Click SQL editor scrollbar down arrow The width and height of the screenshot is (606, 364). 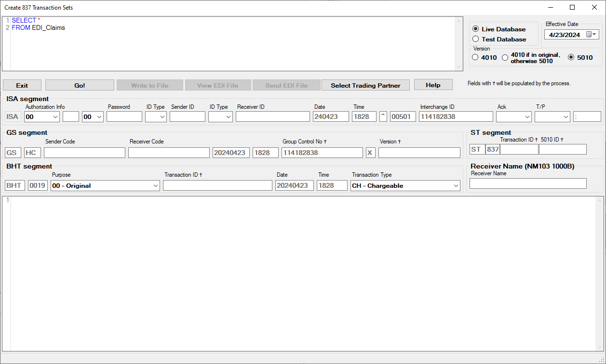pyautogui.click(x=459, y=67)
